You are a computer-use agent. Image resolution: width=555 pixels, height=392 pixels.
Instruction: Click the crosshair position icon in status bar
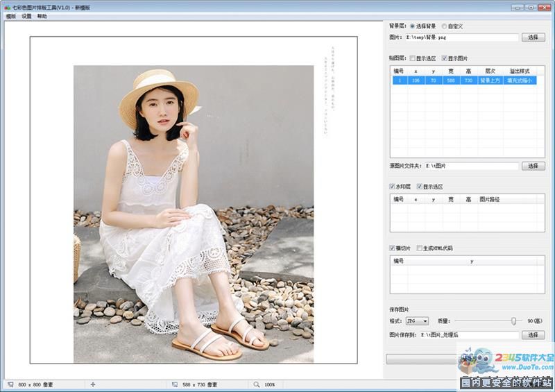[x=93, y=384]
